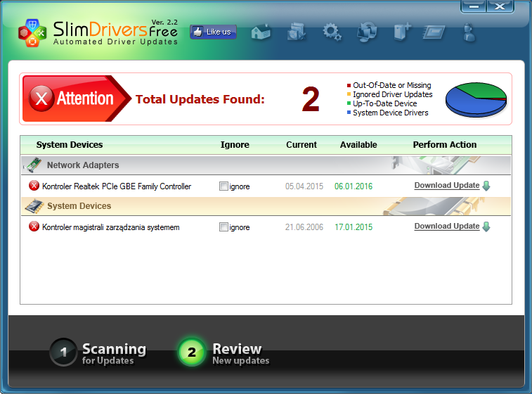This screenshot has height=394, width=532.
Task: Download Update for Kontroler magistrali zarządzania
Action: pos(447,227)
